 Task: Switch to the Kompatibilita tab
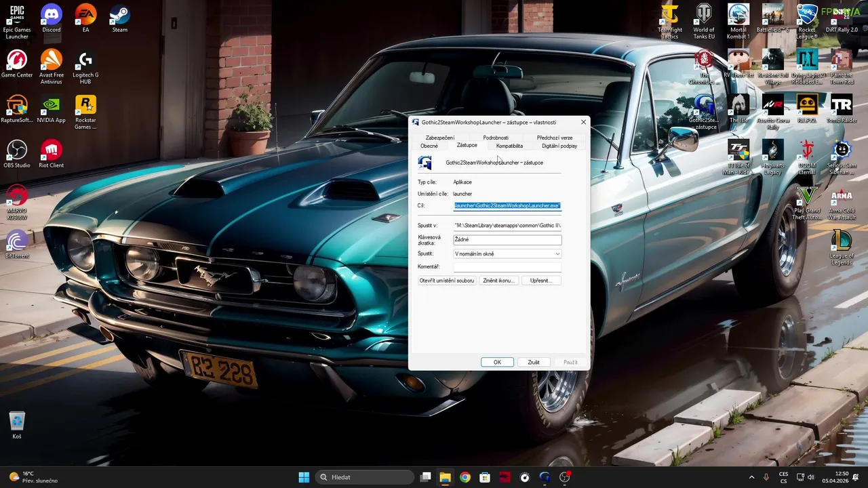coord(509,146)
